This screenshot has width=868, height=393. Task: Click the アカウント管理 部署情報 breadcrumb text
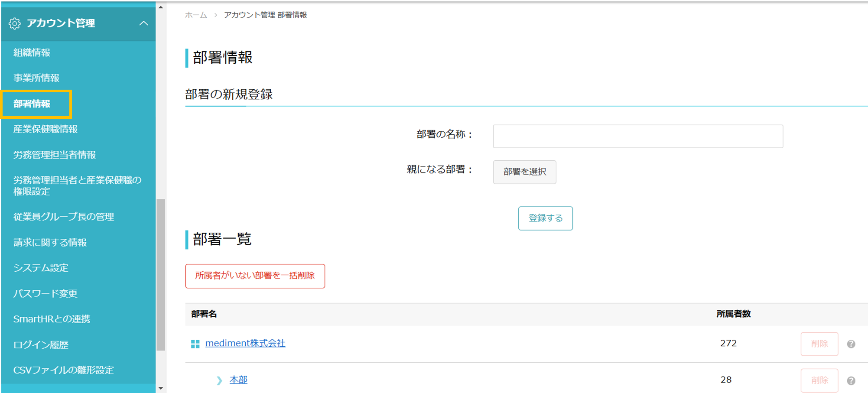[x=265, y=15]
